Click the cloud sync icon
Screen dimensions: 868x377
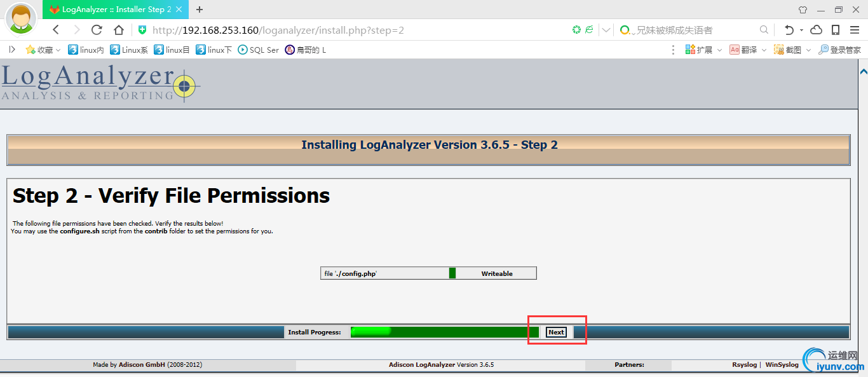click(817, 30)
